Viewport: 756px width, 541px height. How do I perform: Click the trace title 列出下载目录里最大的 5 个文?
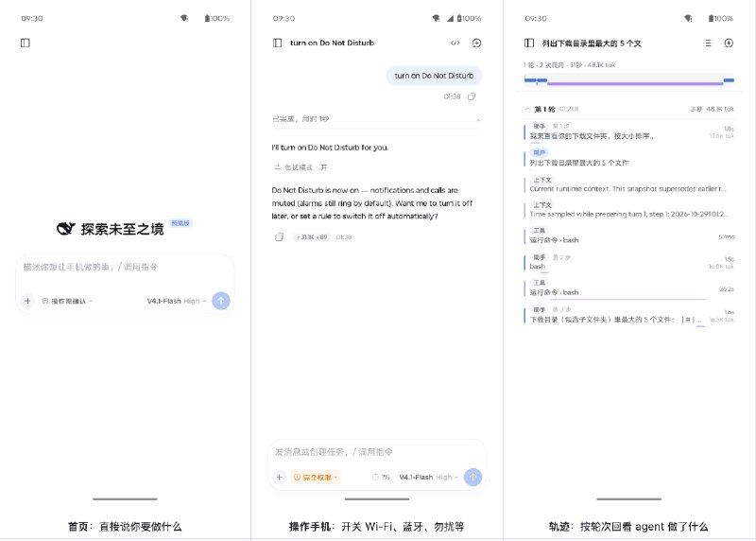click(592, 43)
